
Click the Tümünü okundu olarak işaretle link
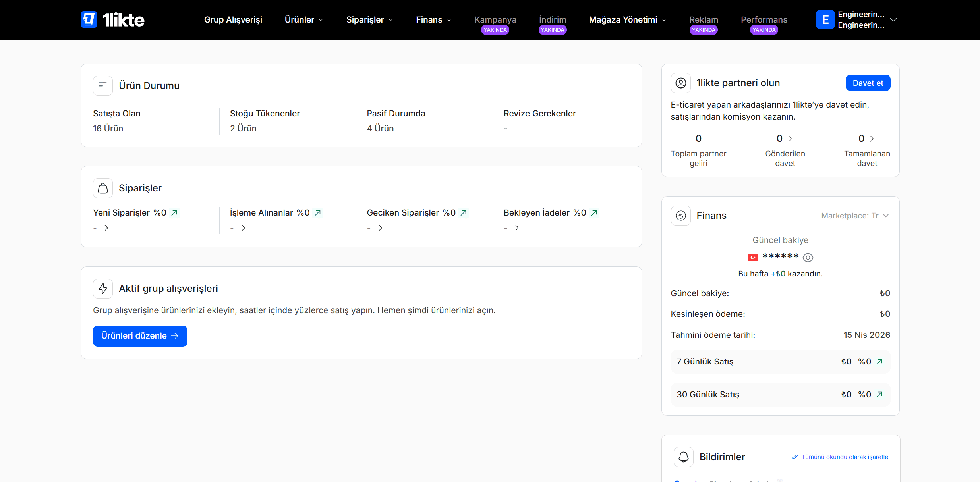845,457
